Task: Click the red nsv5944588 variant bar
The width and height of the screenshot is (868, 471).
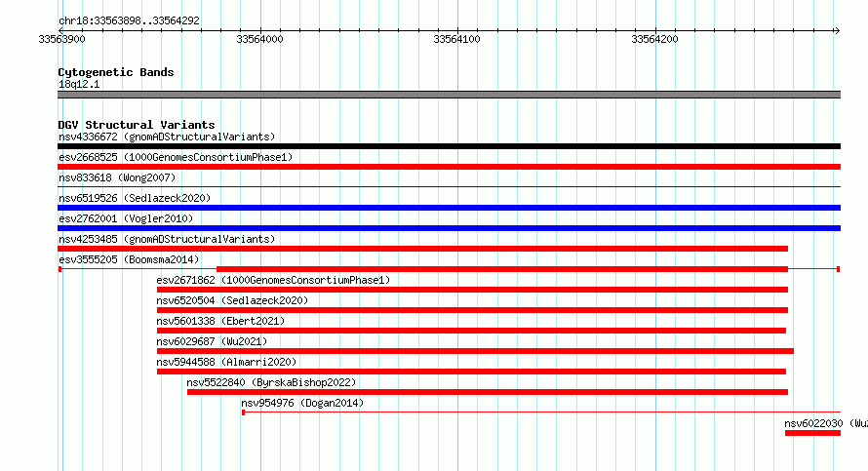Action: (471, 372)
